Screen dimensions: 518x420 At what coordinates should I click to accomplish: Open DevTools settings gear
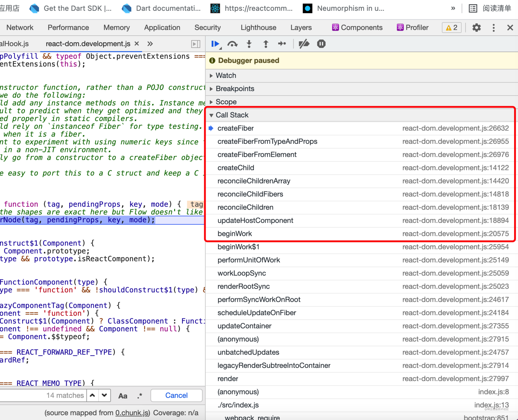(476, 28)
